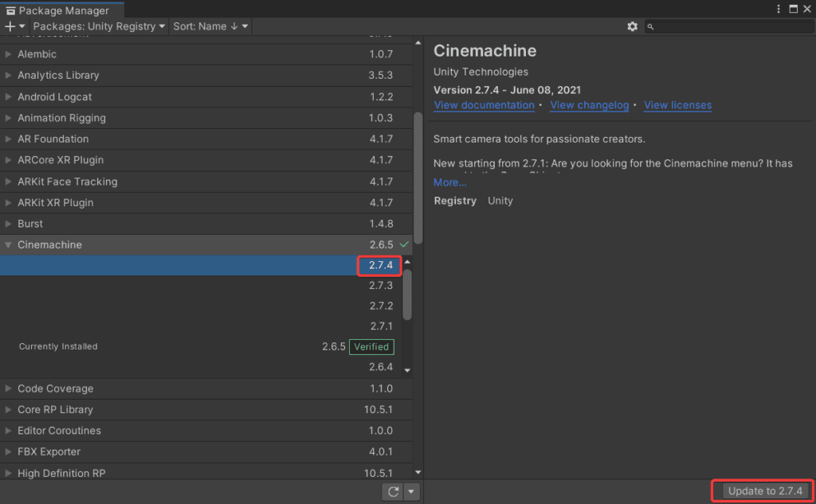816x504 pixels.
Task: Select Cinemachine version 2.7.4
Action: click(201, 265)
